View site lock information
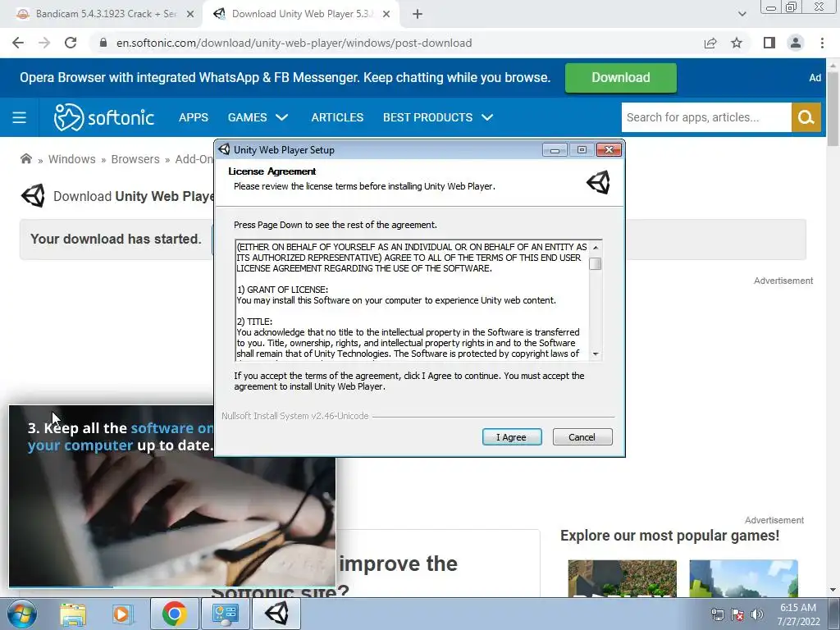The image size is (840, 630). (x=103, y=43)
